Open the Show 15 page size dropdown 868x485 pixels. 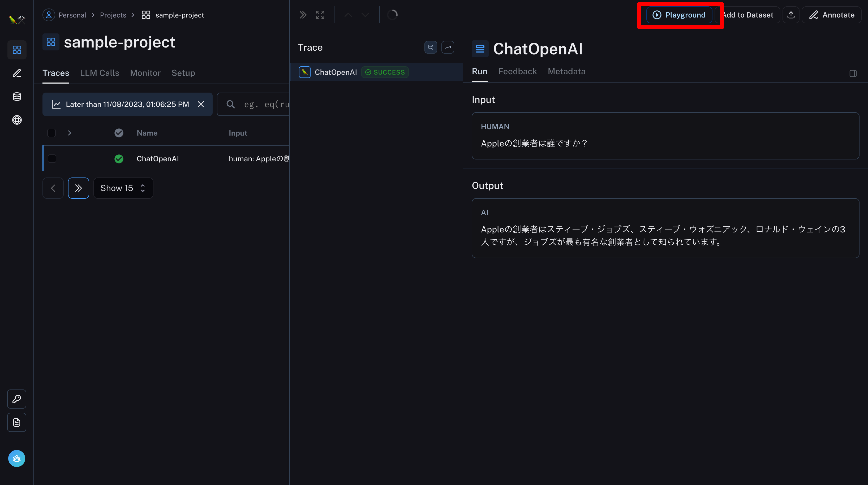(123, 188)
